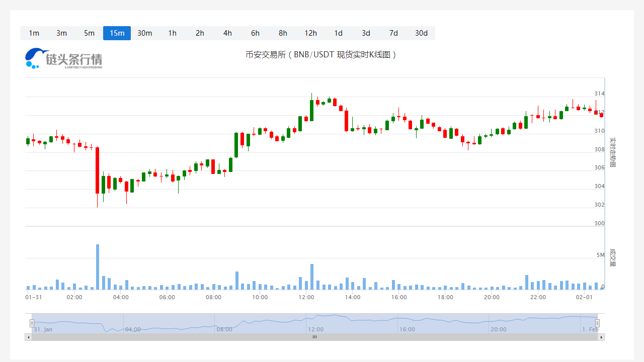
Task: Switch to 4h candles
Action: click(x=227, y=33)
